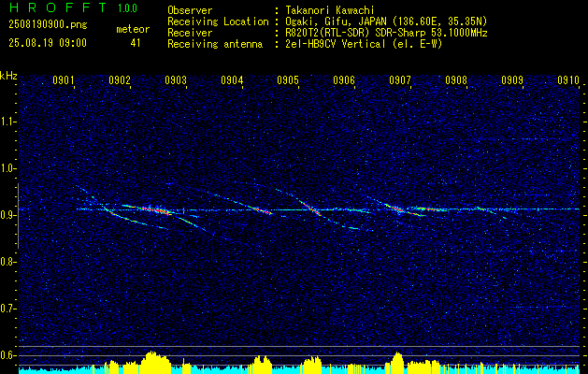
Task: Click the 0905 time marker
Action: (288, 80)
